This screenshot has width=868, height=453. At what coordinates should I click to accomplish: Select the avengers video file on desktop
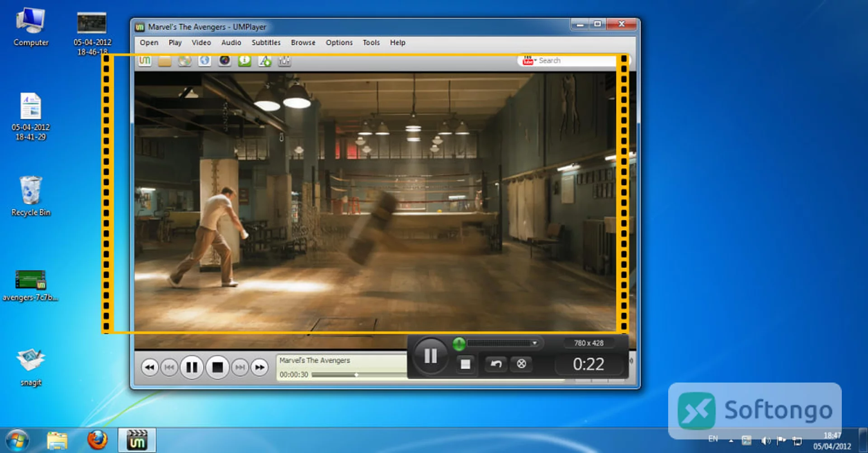click(30, 285)
